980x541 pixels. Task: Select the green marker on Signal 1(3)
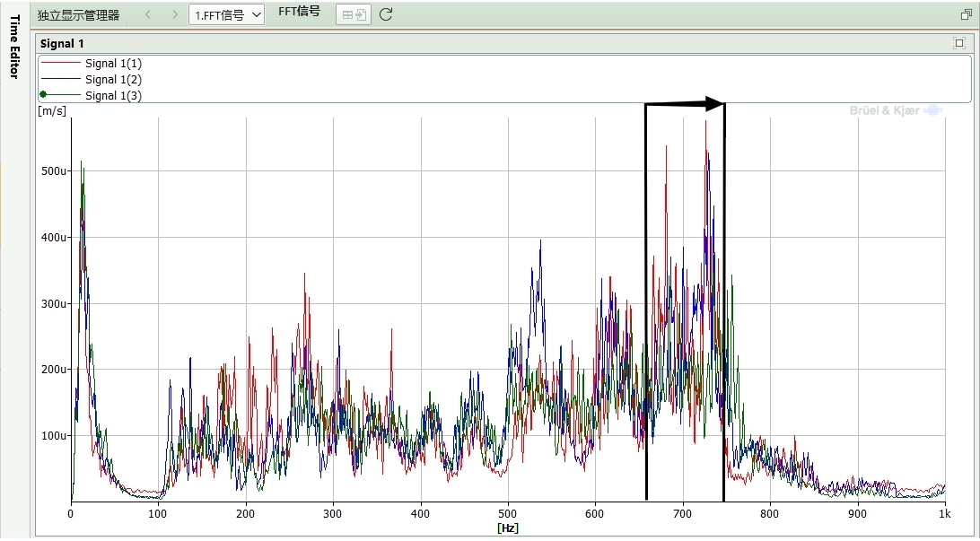point(42,95)
